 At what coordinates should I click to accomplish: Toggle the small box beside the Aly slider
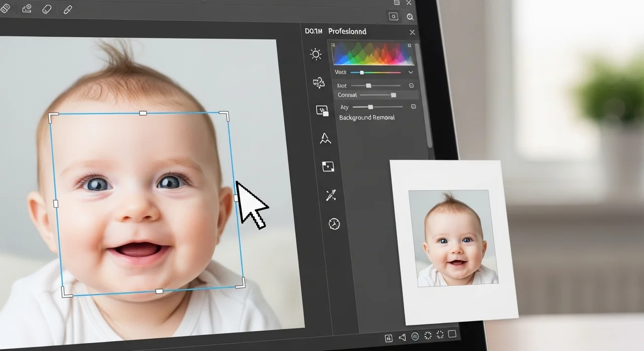(414, 107)
